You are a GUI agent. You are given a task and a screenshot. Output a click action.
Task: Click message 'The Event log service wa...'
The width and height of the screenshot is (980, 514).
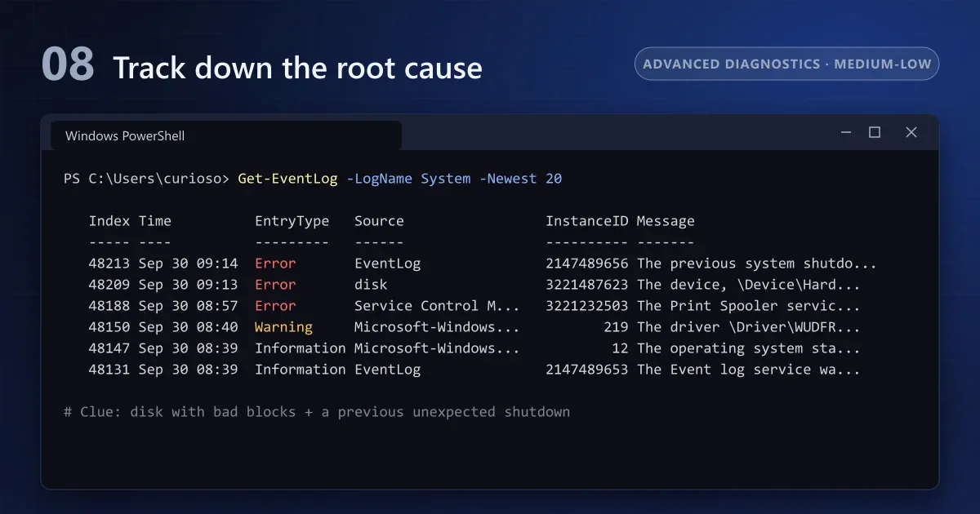(749, 370)
